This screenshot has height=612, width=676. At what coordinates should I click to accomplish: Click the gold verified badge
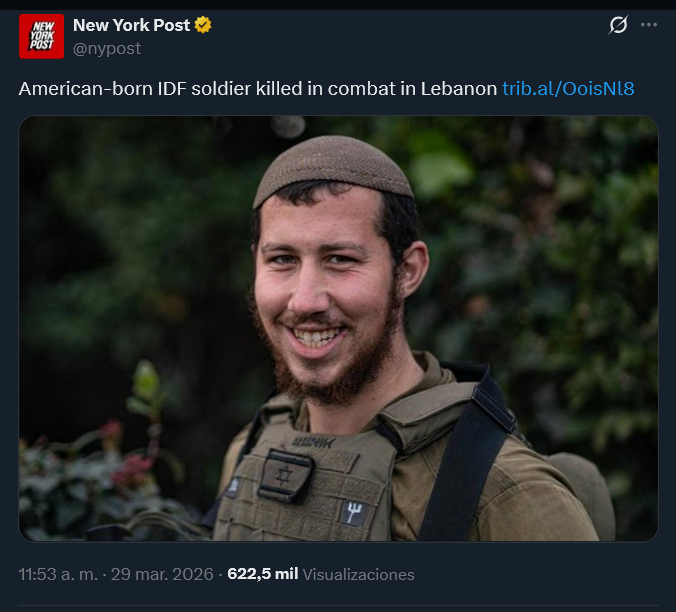pyautogui.click(x=203, y=25)
